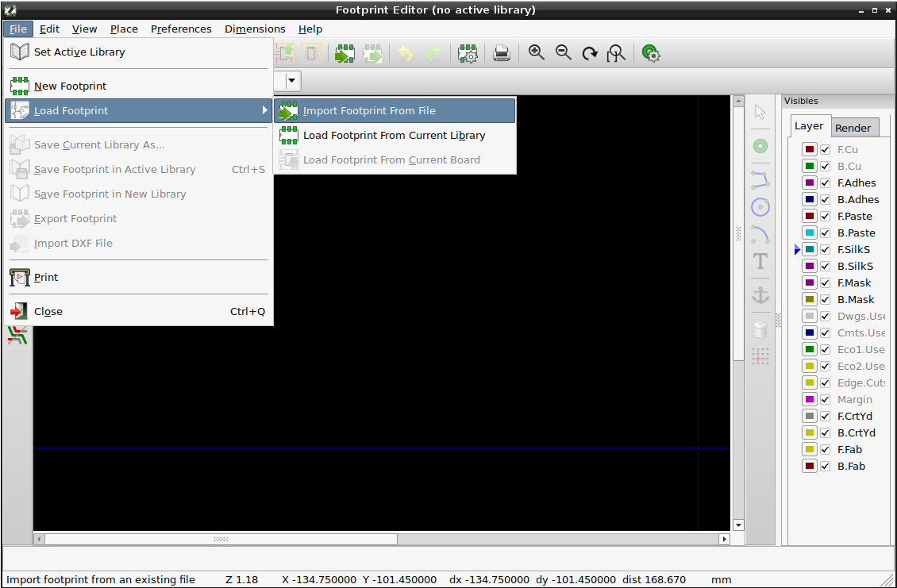Image resolution: width=897 pixels, height=588 pixels.
Task: Select the draw line tool
Action: pyautogui.click(x=760, y=179)
